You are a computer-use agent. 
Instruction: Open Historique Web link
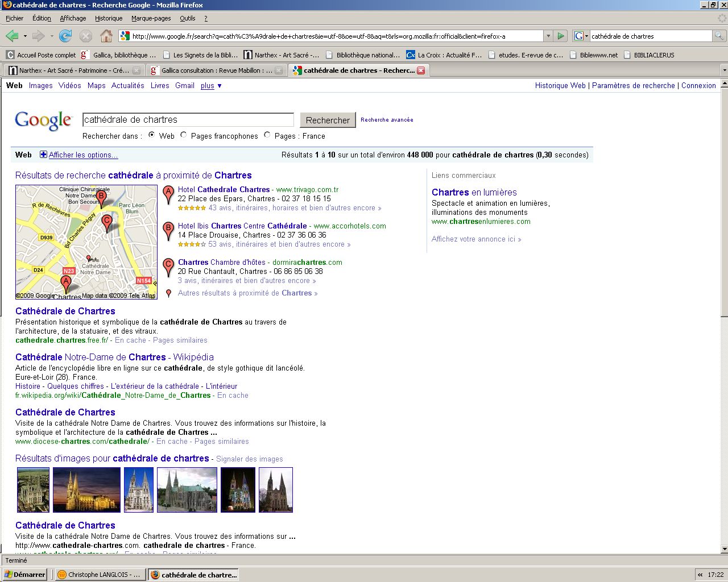(x=560, y=86)
